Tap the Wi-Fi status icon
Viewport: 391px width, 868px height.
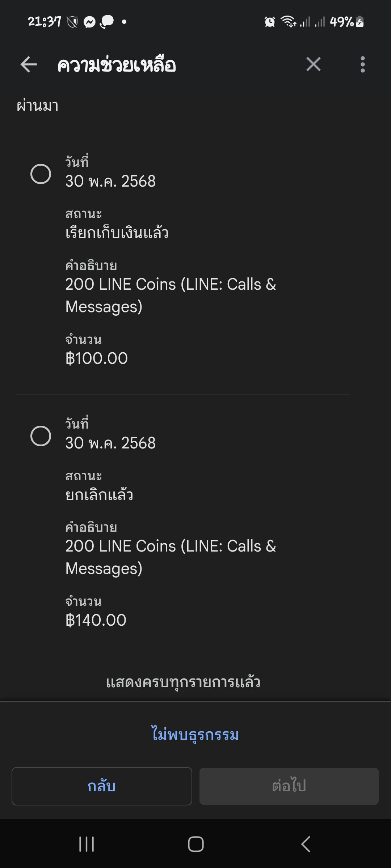(x=288, y=22)
